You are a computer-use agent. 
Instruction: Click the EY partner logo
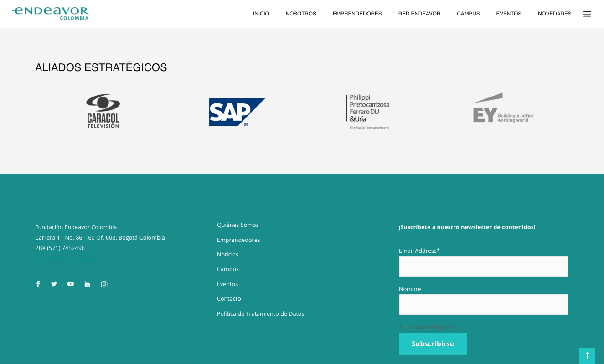pos(503,108)
